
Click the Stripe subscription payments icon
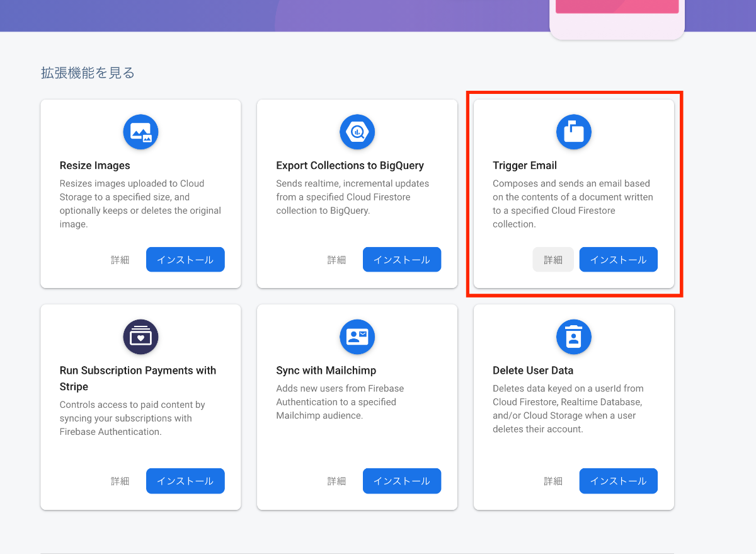click(140, 337)
